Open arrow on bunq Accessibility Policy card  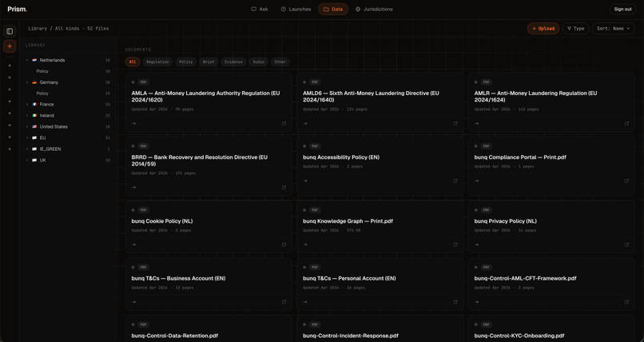tap(304, 181)
